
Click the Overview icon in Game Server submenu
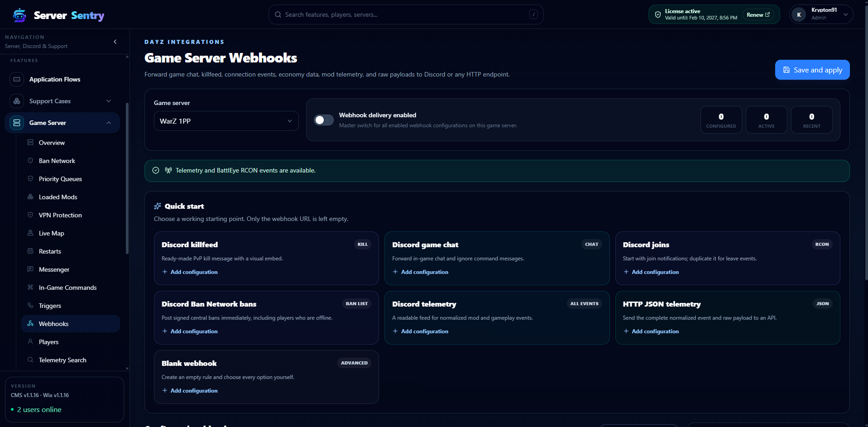click(30, 143)
